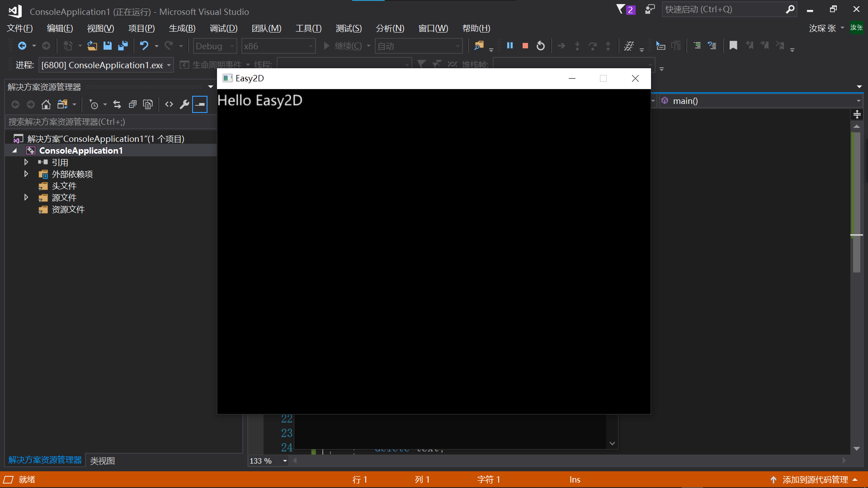This screenshot has width=868, height=488.
Task: Open the 调试(D) menu
Action: pyautogui.click(x=224, y=28)
